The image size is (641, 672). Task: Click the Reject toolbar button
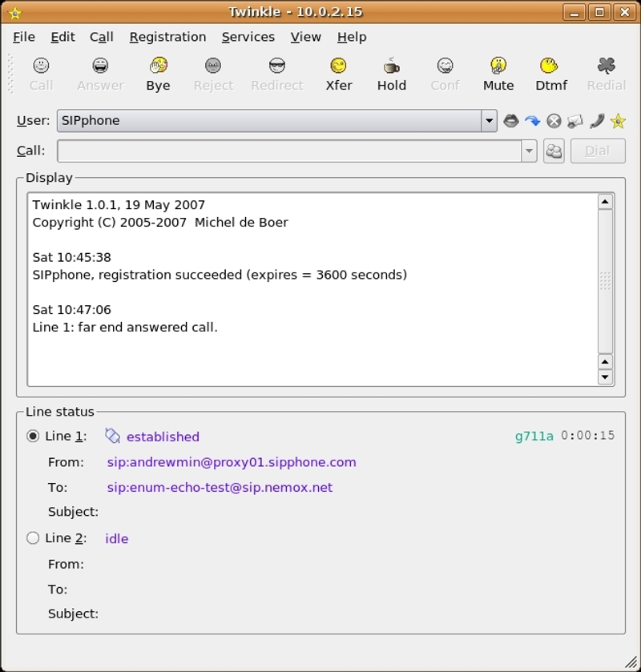[213, 74]
